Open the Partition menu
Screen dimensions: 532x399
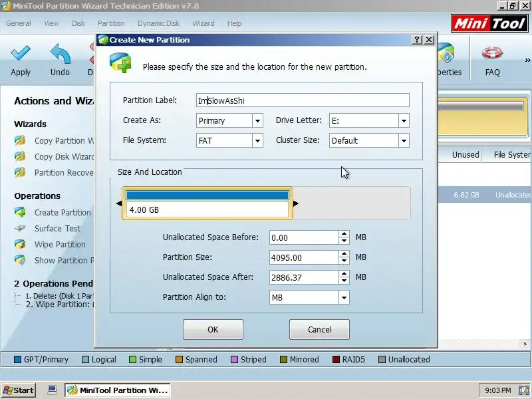click(111, 23)
